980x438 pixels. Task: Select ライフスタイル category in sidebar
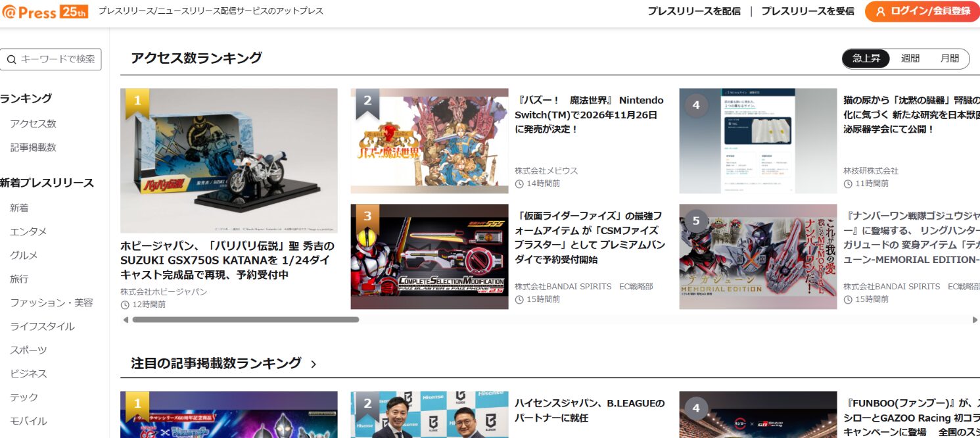click(x=42, y=326)
